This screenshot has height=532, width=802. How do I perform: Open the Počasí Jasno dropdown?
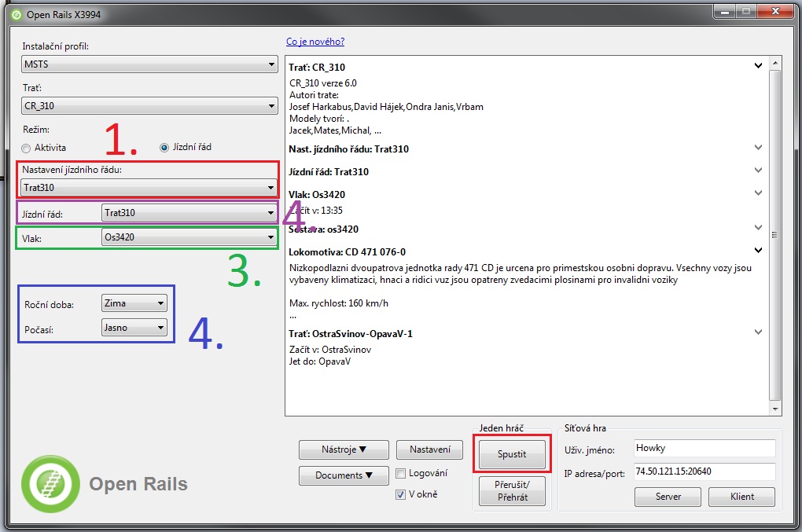[134, 327]
